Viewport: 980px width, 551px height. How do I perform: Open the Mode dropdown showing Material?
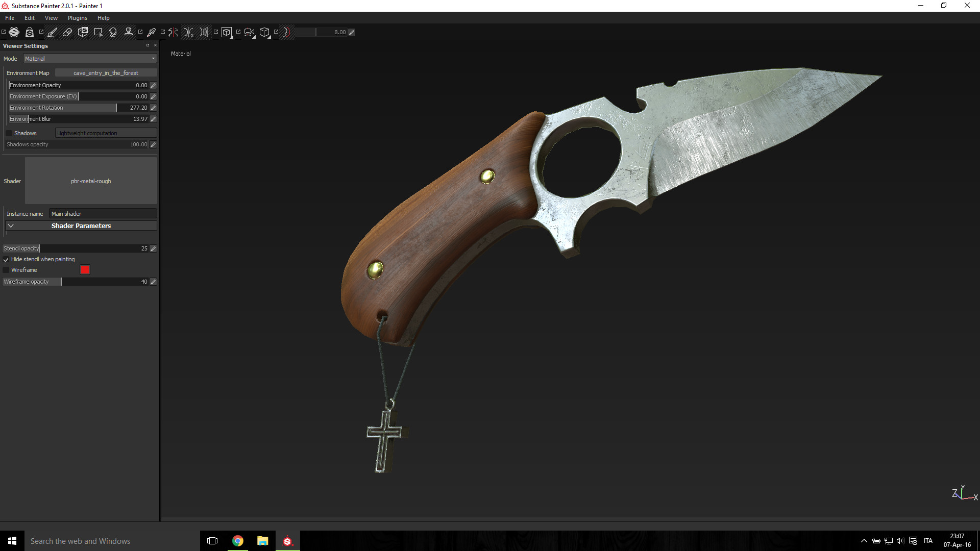[89, 58]
